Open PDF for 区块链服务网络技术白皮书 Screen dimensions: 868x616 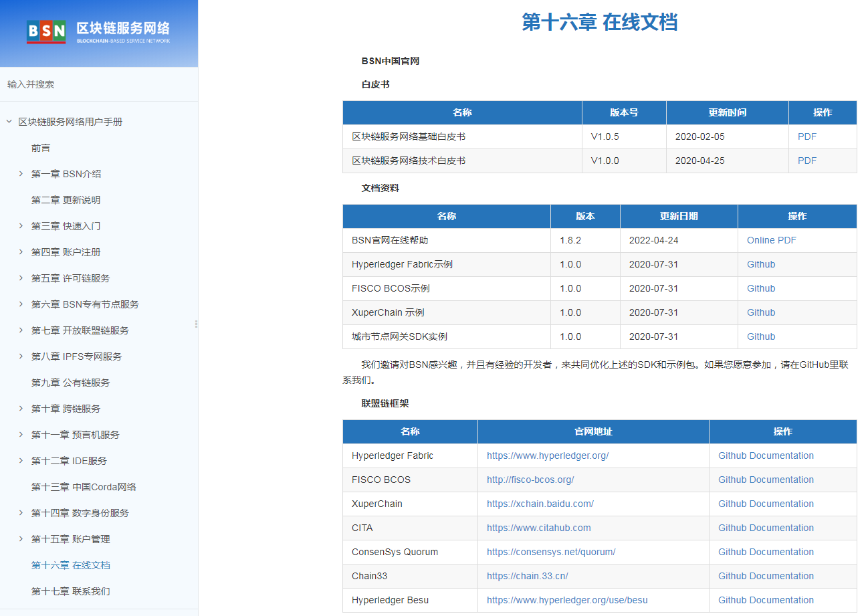point(807,161)
